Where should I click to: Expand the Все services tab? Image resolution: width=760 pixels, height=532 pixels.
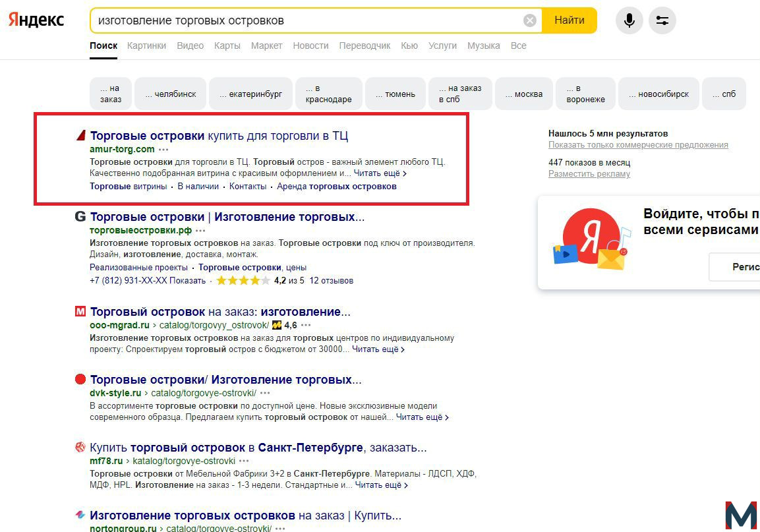coord(518,45)
